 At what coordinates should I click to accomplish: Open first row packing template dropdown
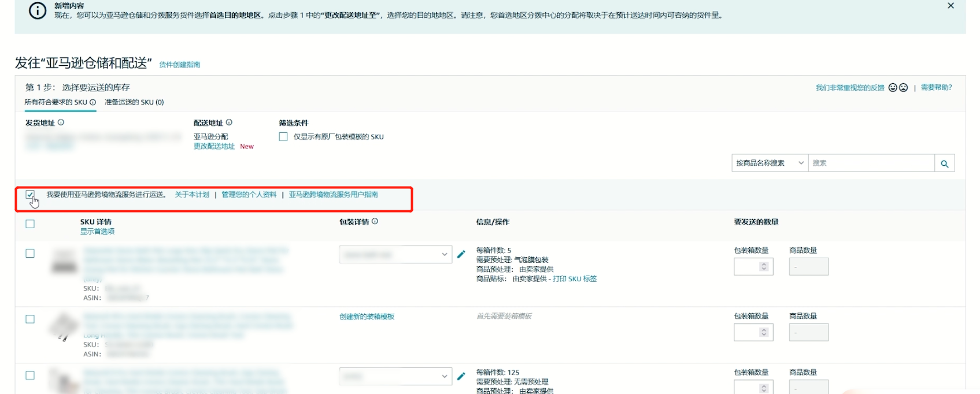(395, 255)
